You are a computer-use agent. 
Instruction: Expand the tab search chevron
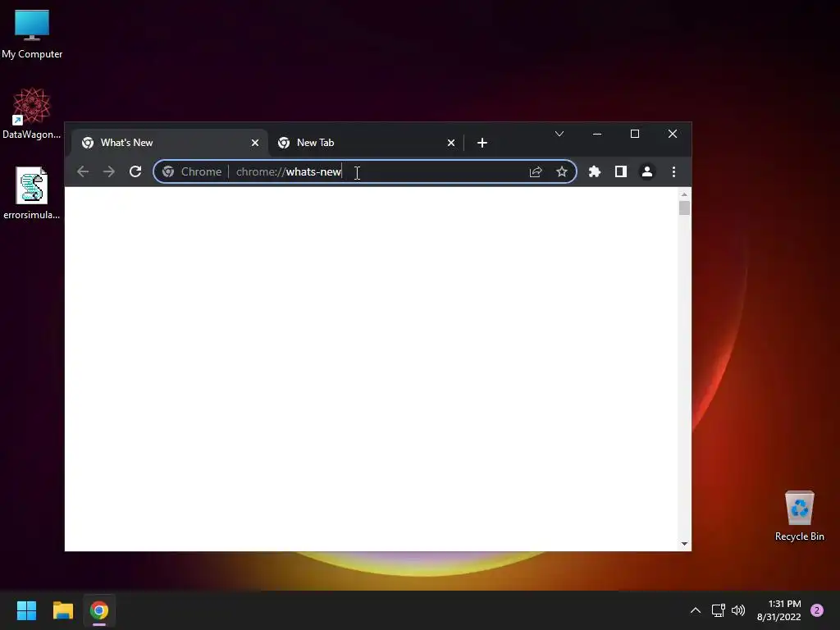559,134
